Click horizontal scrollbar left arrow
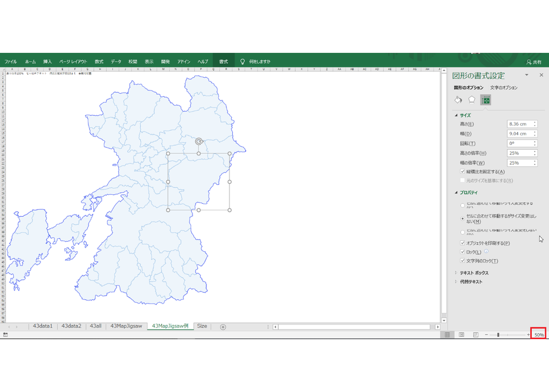The width and height of the screenshot is (549, 392). pos(276,327)
